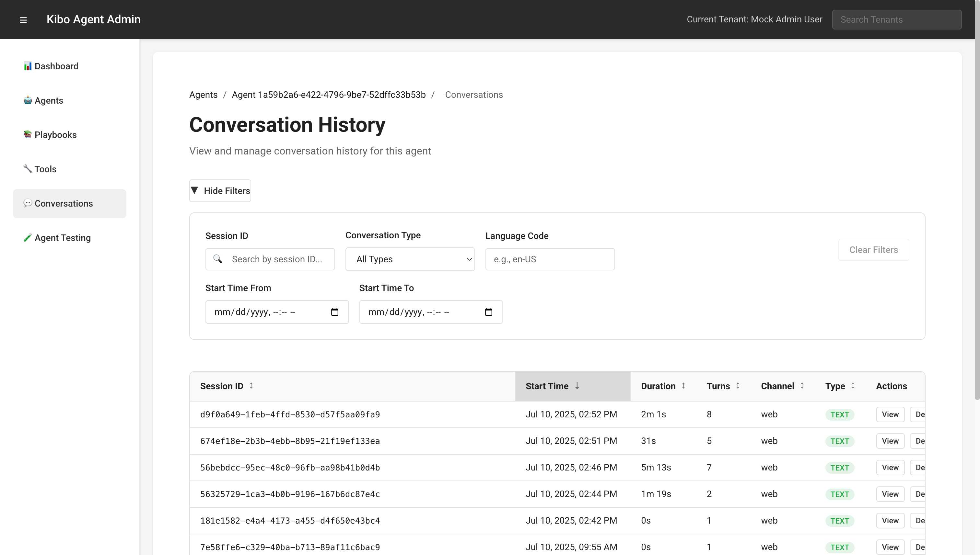
Task: Click duration 5m 13s cell
Action: coord(656,468)
